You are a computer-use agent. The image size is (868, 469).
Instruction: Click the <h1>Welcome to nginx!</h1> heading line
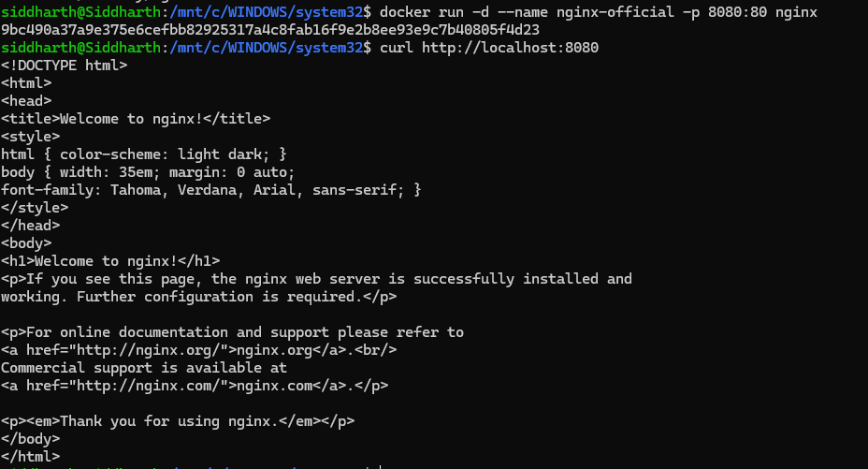click(x=110, y=261)
